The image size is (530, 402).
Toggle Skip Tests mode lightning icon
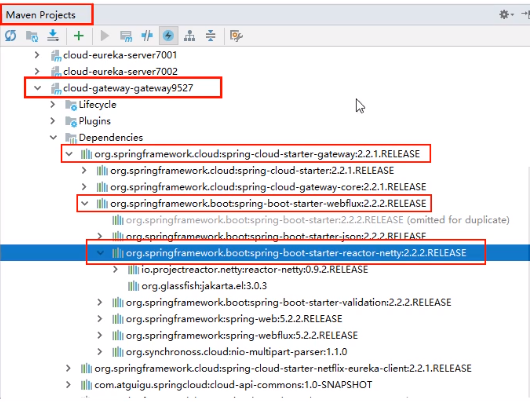click(168, 36)
